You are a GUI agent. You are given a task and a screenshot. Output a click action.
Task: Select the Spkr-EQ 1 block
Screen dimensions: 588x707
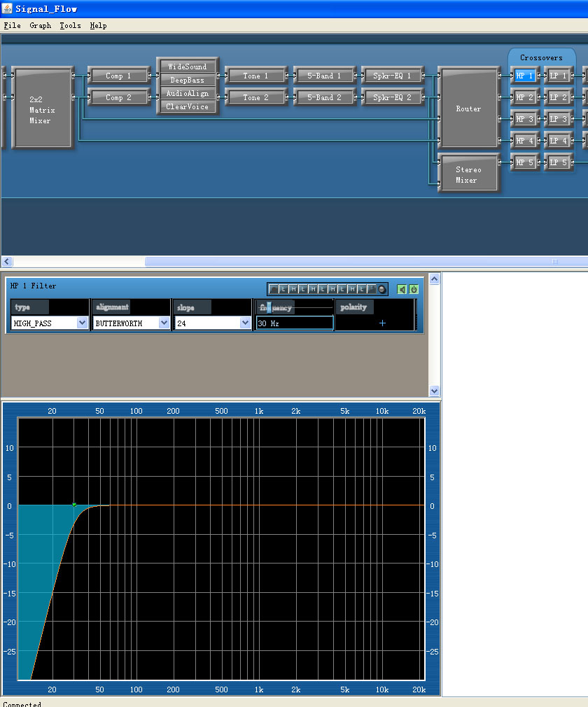tap(392, 76)
